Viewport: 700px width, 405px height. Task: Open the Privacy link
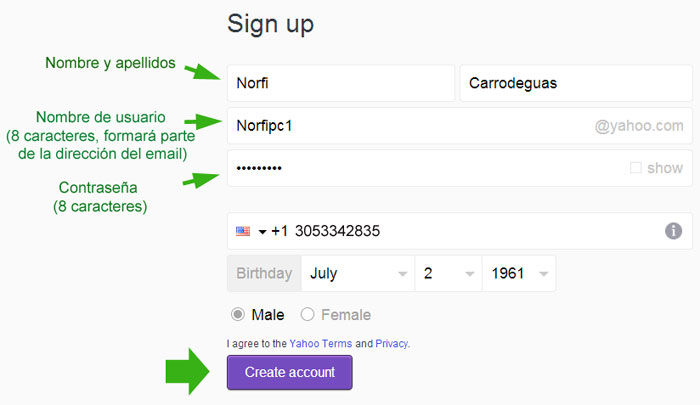coord(391,343)
